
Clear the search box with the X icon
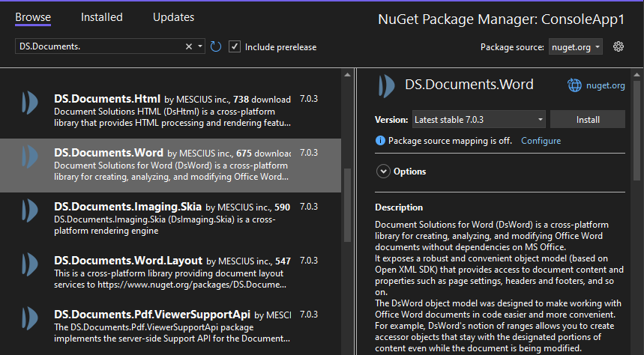(188, 46)
